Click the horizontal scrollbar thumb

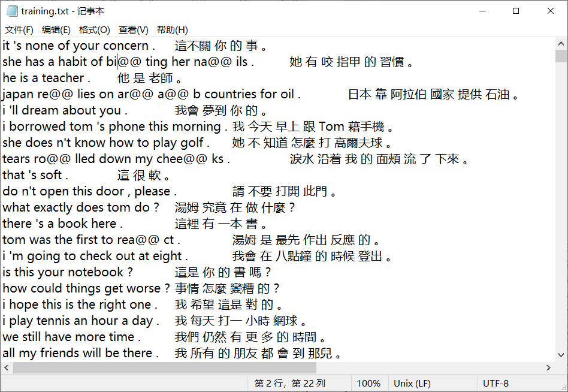tap(165, 368)
